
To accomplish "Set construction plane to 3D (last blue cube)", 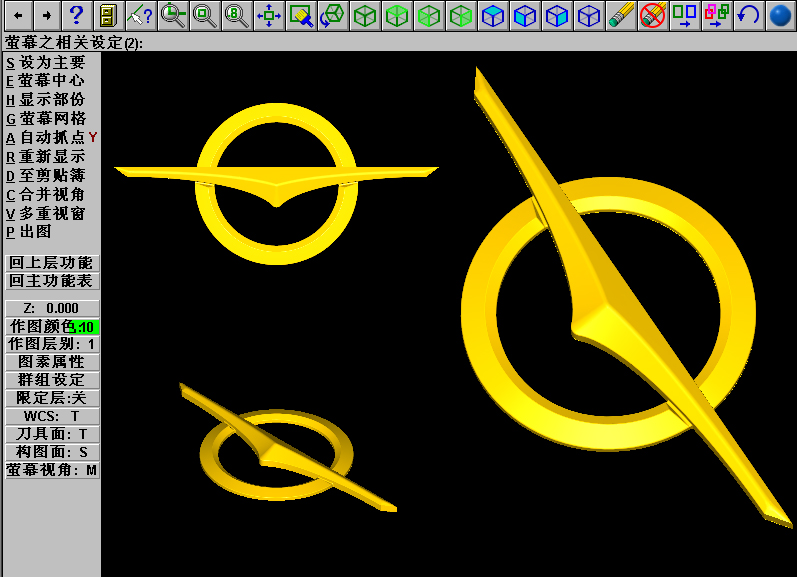I will pos(589,15).
